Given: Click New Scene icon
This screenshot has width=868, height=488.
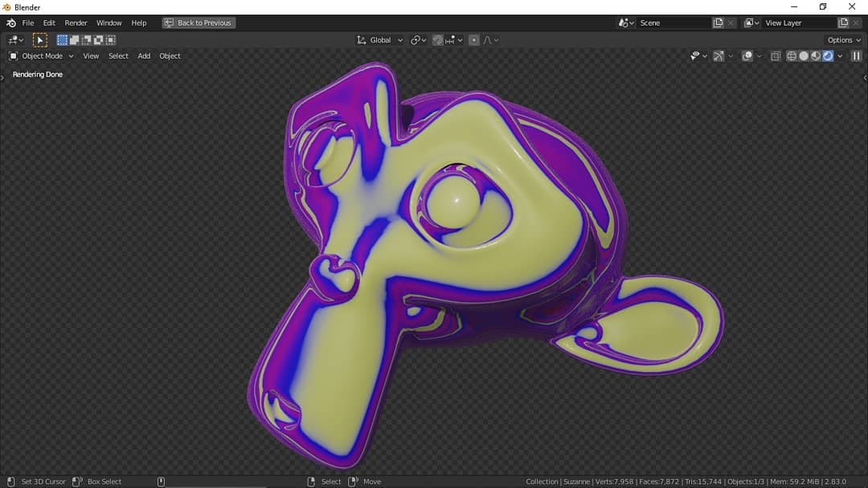Looking at the screenshot, I should pos(718,23).
